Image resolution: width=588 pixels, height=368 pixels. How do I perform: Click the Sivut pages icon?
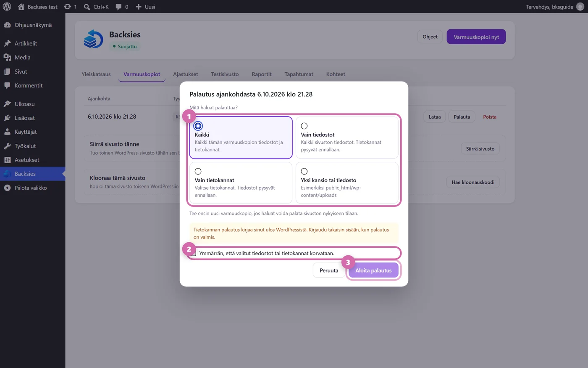click(7, 71)
